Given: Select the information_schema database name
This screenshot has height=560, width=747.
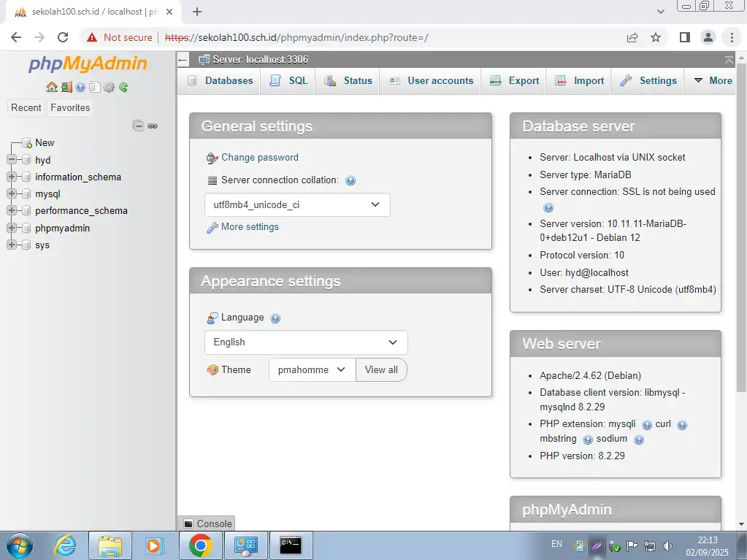Looking at the screenshot, I should point(78,177).
